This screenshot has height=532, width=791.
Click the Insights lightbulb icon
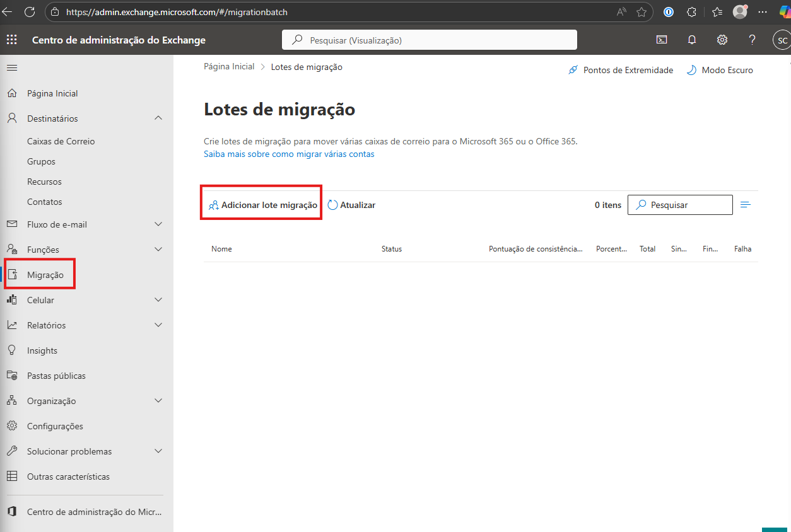[12, 350]
